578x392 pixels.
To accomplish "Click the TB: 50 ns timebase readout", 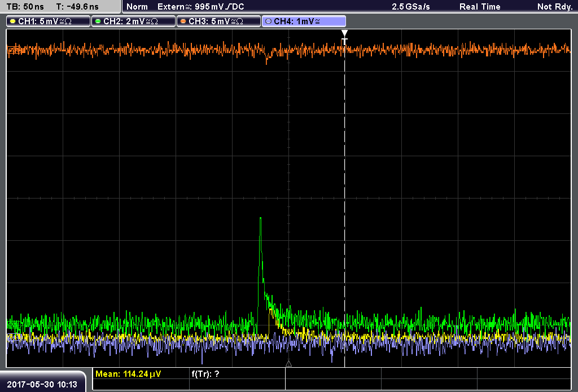I will [25, 7].
